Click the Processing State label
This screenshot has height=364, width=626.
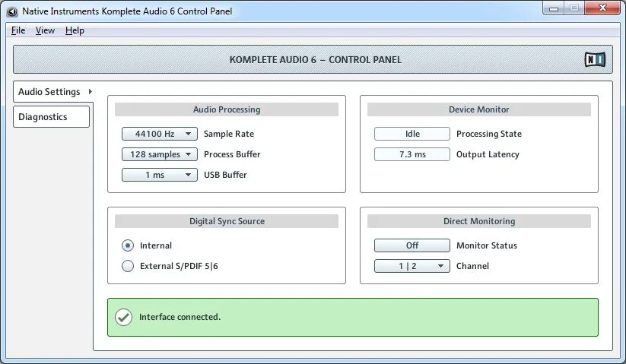click(x=489, y=134)
